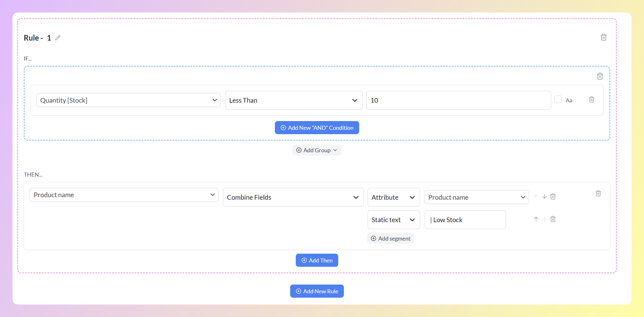
Task: Delete the Quantity [Stock] condition row
Action: pyautogui.click(x=592, y=100)
